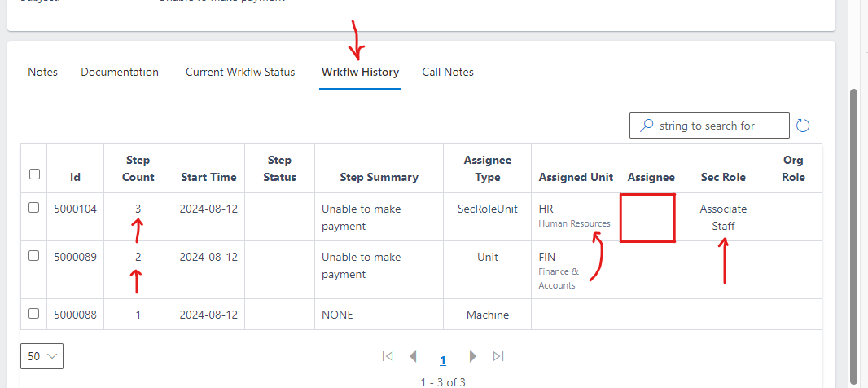Viewport: 868px width, 388px height.
Task: Sort by the Step Count column header
Action: pyautogui.click(x=138, y=169)
